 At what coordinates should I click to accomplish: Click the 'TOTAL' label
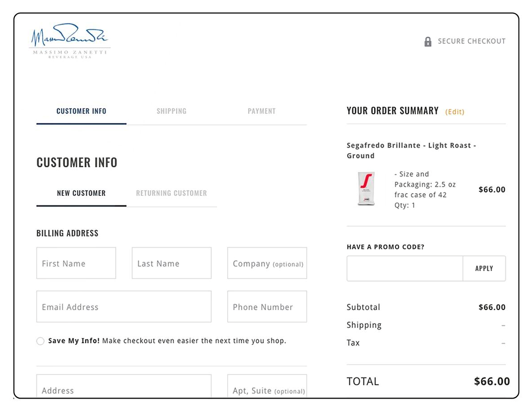[x=362, y=381]
